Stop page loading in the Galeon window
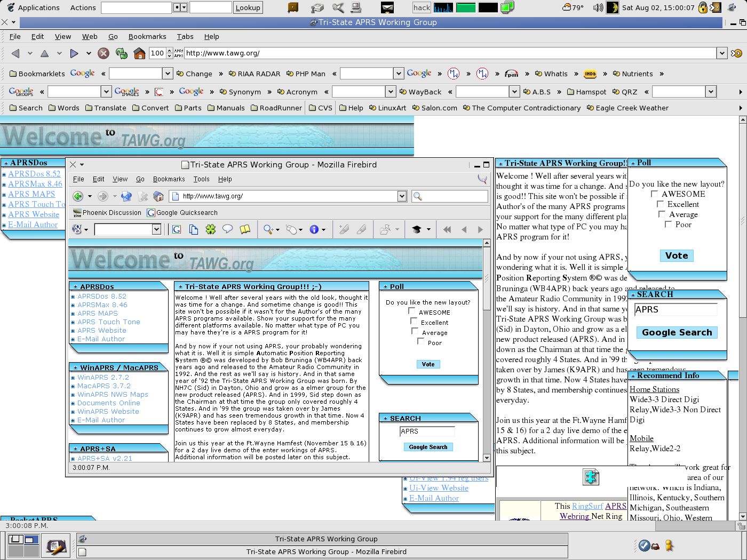The width and height of the screenshot is (747, 560). [104, 53]
